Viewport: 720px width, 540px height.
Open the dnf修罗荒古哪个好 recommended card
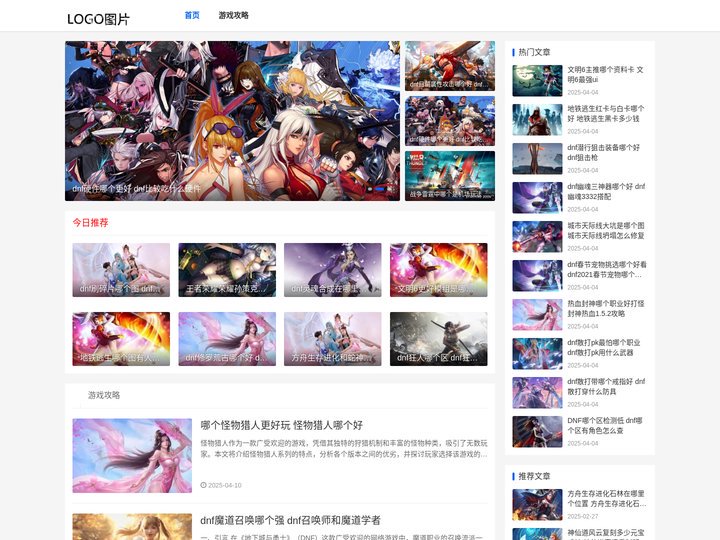pos(227,339)
